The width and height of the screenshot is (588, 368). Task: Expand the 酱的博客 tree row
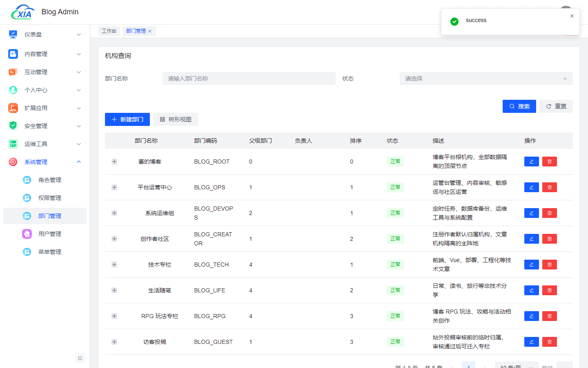coord(114,162)
